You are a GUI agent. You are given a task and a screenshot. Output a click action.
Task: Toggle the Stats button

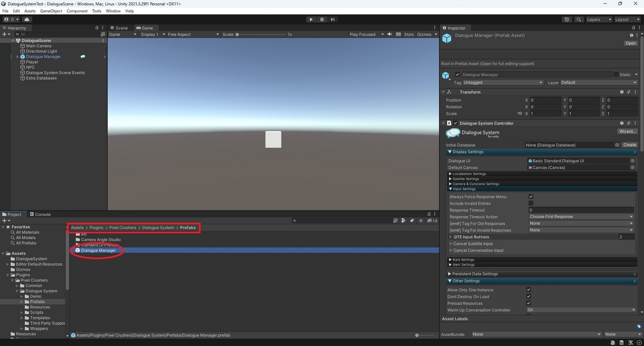click(x=409, y=34)
